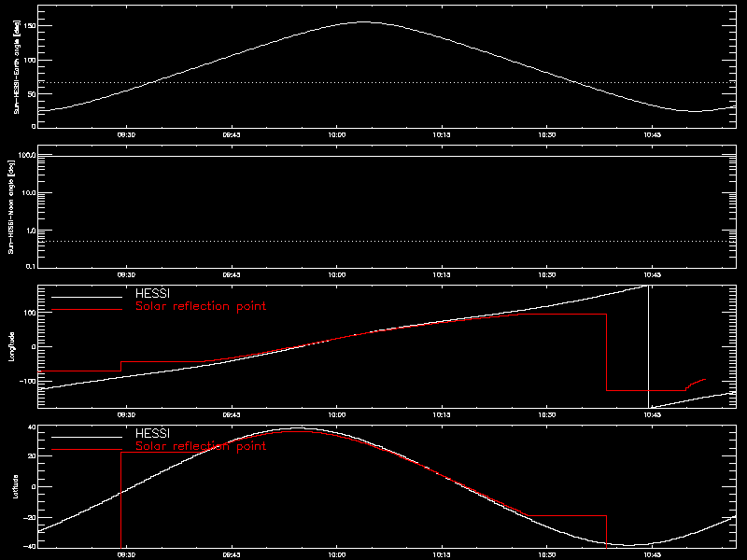Click the 1.0 tick label on the Noon angle plot
Viewport: 747px width, 560px height.
click(x=31, y=231)
